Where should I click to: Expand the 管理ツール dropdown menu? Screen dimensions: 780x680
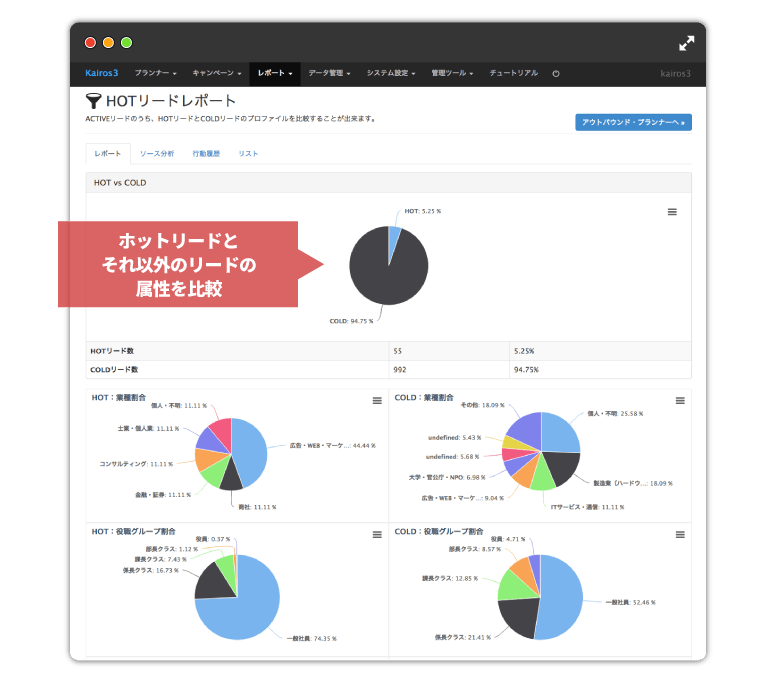tap(452, 73)
